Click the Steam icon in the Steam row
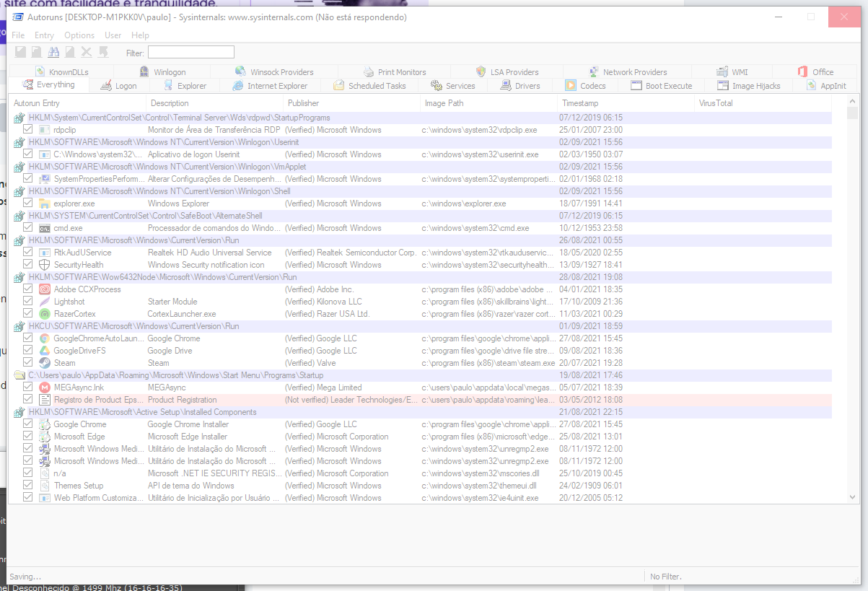This screenshot has height=591, width=868. [x=44, y=363]
